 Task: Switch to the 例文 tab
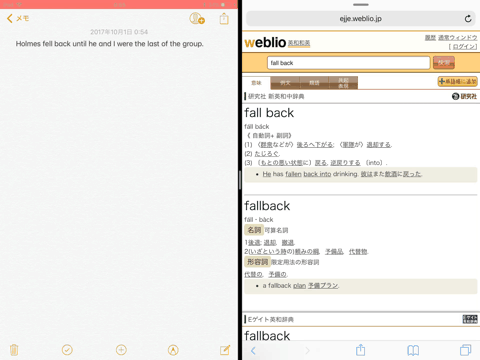[285, 83]
